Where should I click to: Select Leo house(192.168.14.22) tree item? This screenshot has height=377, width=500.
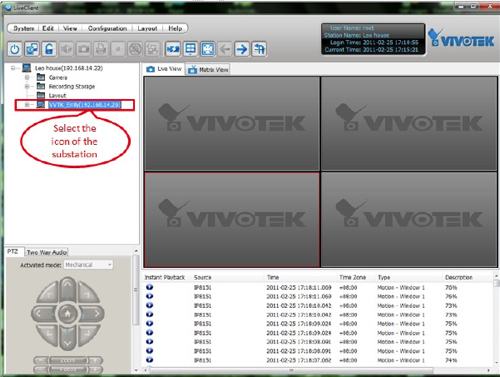69,68
